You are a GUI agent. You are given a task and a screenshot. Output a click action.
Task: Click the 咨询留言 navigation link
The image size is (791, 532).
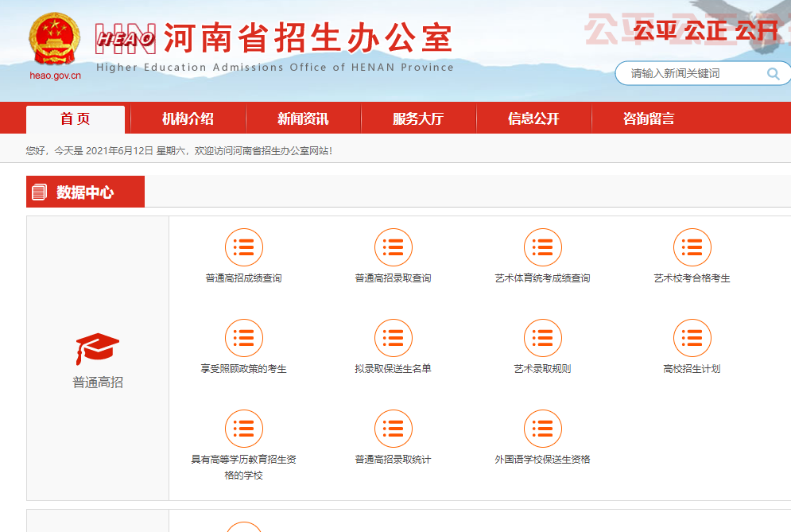[649, 119]
